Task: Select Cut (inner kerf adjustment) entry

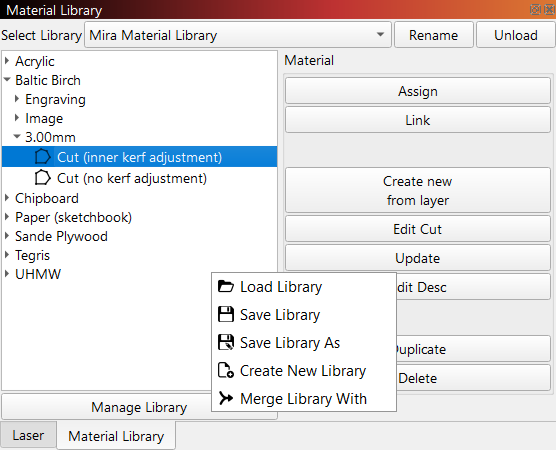Action: click(139, 157)
